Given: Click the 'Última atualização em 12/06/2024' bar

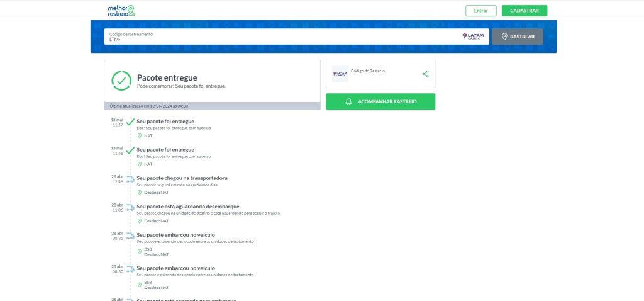Looking at the screenshot, I should (x=213, y=106).
